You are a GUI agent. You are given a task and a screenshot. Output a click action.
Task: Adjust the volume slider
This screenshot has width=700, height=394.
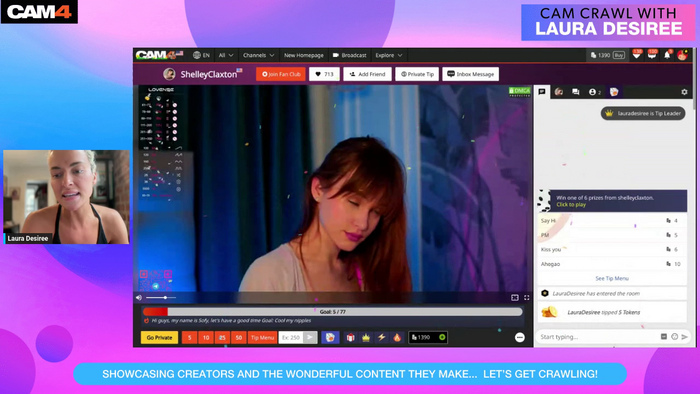coord(161,297)
